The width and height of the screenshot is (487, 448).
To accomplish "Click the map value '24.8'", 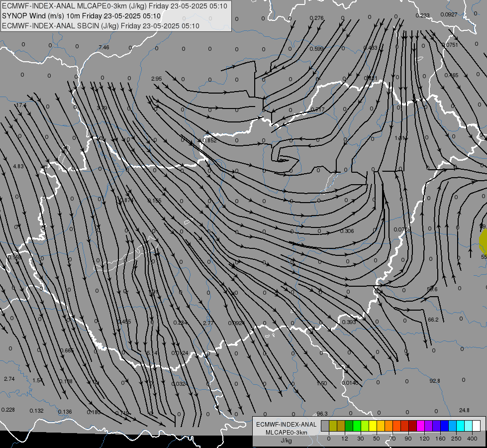I will [x=464, y=410].
